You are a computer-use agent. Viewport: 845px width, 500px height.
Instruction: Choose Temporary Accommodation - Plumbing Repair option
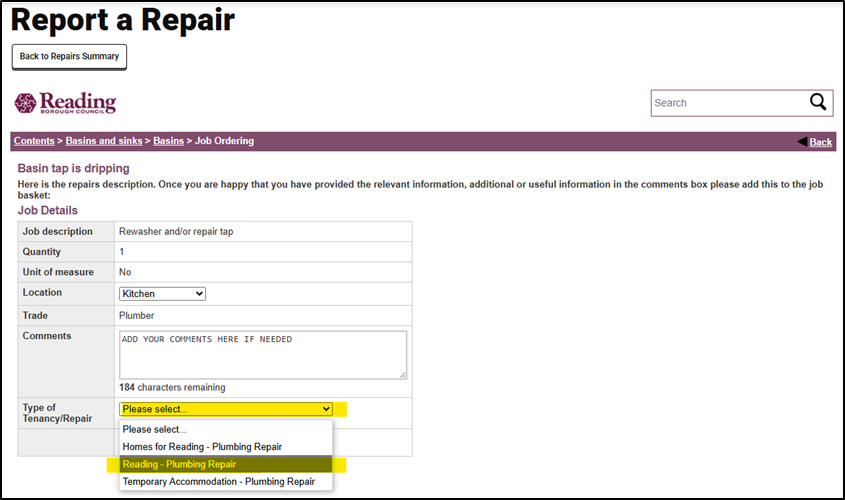[x=226, y=481]
